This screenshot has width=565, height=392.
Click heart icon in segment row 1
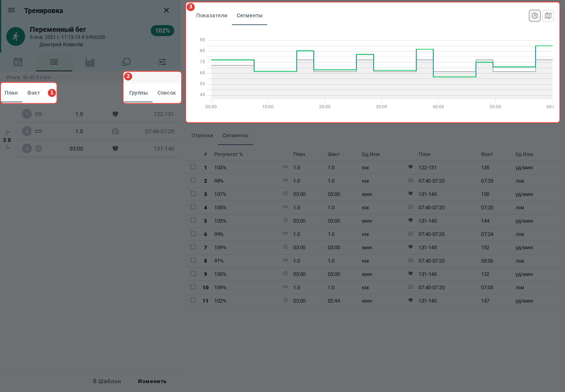(x=411, y=167)
